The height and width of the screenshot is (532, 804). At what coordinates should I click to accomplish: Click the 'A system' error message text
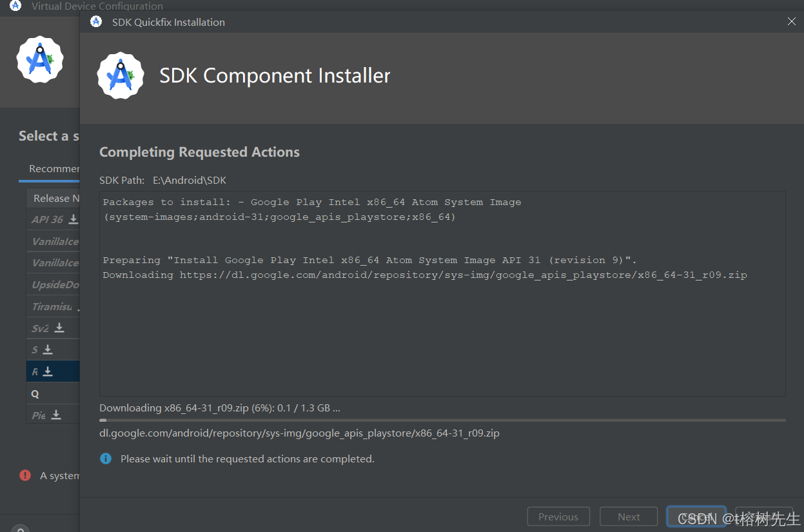point(60,475)
